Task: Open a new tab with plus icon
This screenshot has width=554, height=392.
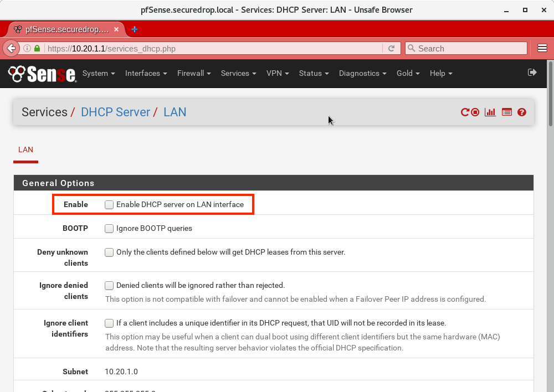Action: [134, 29]
